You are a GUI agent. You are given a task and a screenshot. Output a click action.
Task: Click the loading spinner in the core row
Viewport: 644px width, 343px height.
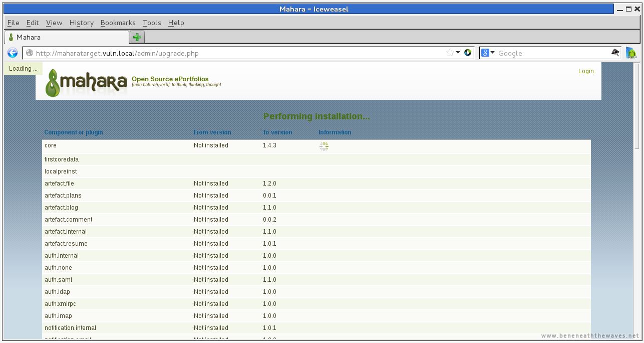click(x=324, y=146)
